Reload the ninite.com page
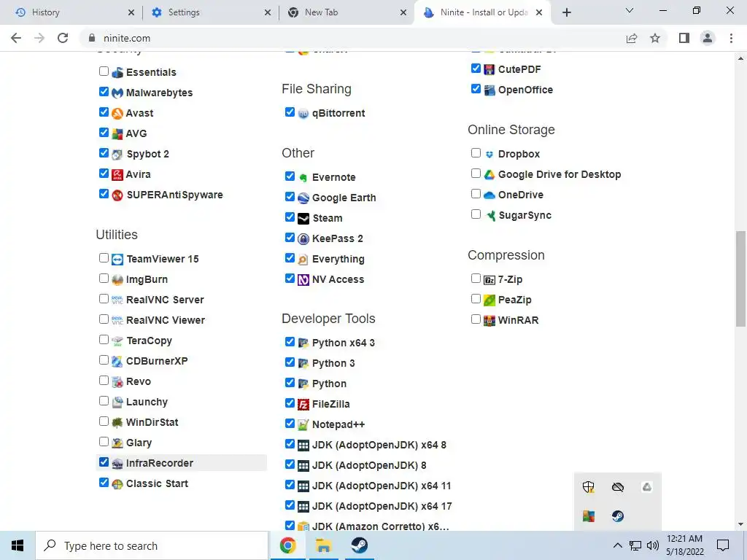 [63, 38]
